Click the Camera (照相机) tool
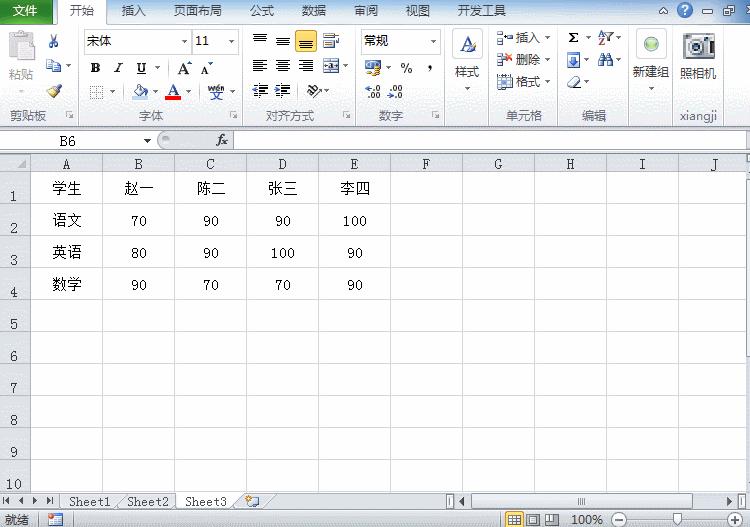The width and height of the screenshot is (750, 527). [698, 56]
